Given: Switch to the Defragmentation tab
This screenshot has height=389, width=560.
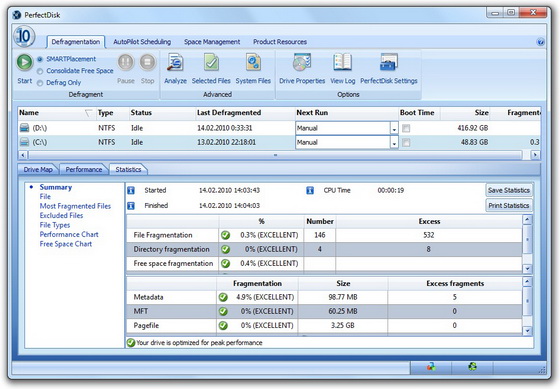Looking at the screenshot, I should 76,42.
